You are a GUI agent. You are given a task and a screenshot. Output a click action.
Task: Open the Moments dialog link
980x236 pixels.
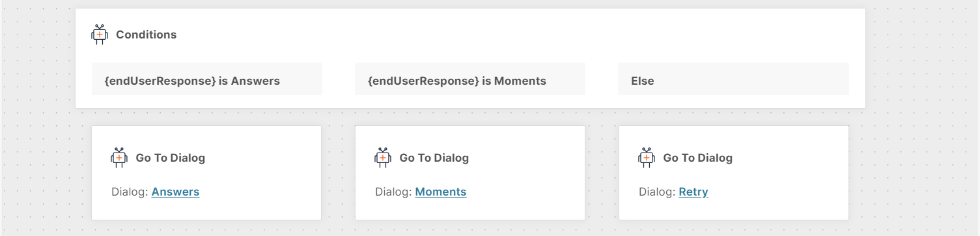tap(441, 192)
